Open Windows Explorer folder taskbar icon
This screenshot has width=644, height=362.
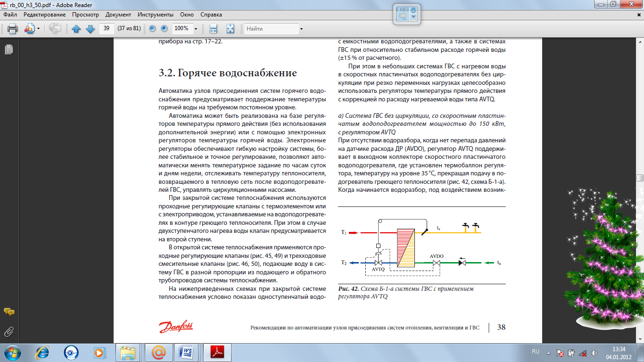pos(128,352)
